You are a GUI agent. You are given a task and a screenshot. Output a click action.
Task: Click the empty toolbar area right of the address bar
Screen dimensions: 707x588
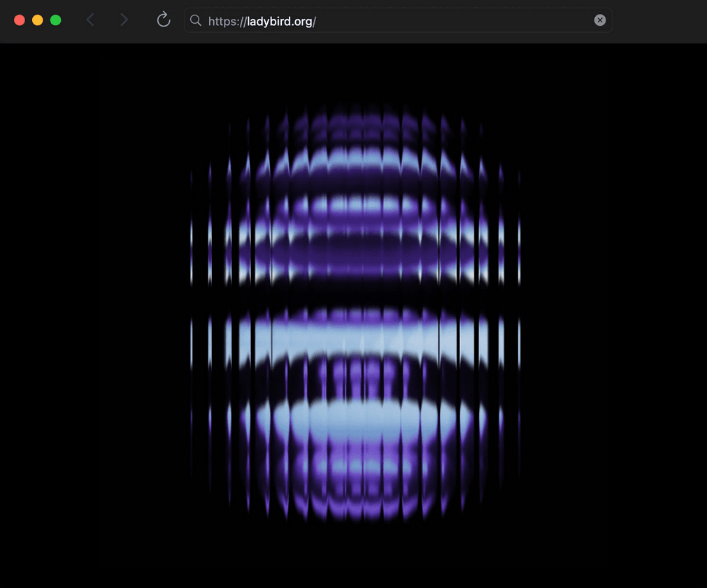coord(657,20)
